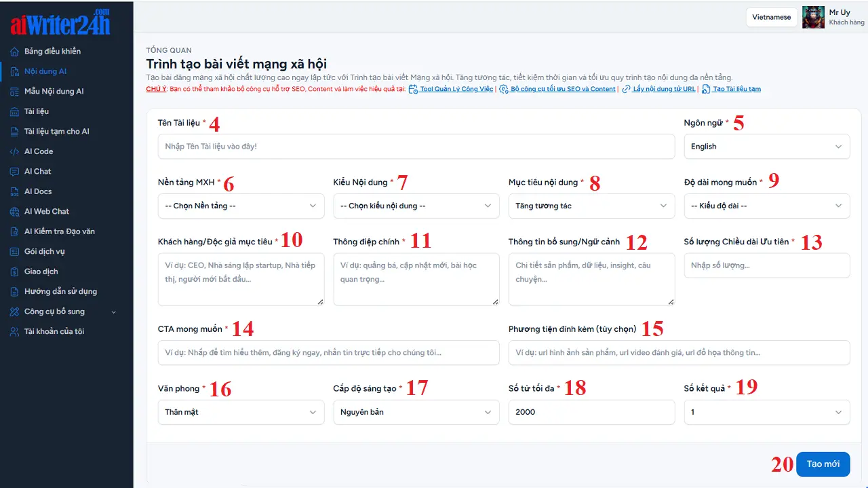Expand the Kiểu Nội dung dropdown
The width and height of the screenshot is (868, 488).
416,206
